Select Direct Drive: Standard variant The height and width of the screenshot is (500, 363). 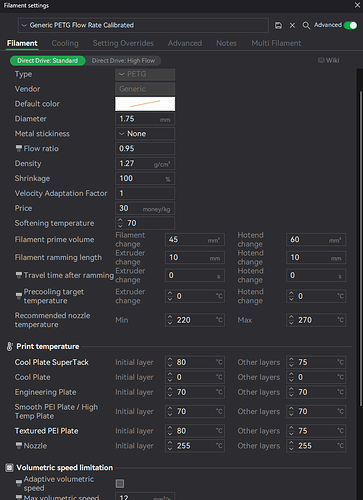[47, 61]
